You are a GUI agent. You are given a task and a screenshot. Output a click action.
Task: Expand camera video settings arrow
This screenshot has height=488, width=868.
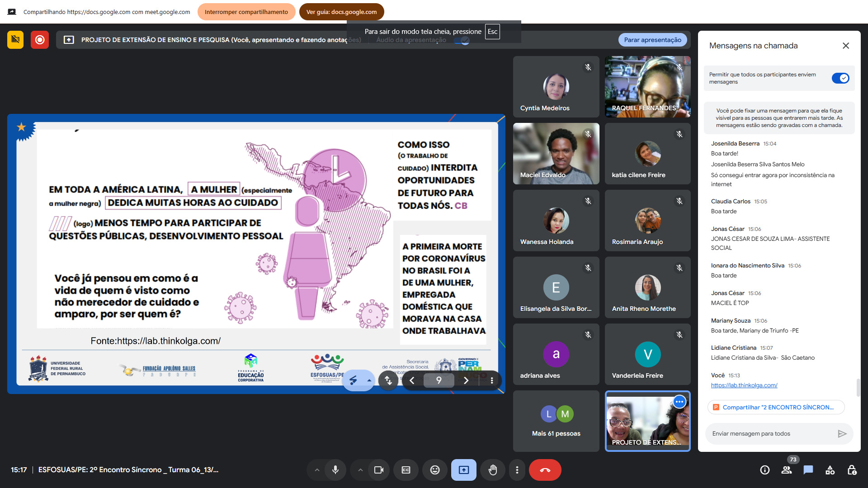click(x=360, y=470)
